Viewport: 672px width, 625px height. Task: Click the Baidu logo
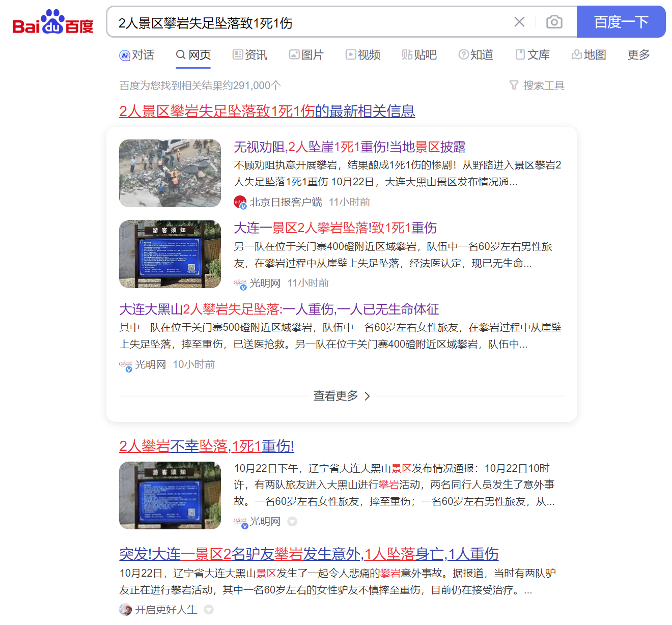(x=53, y=22)
